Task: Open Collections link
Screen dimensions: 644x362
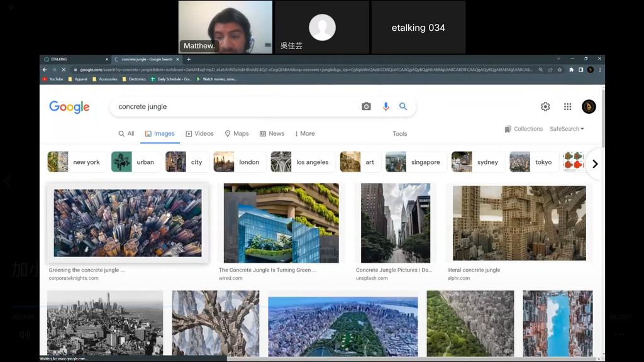Action: 524,129
